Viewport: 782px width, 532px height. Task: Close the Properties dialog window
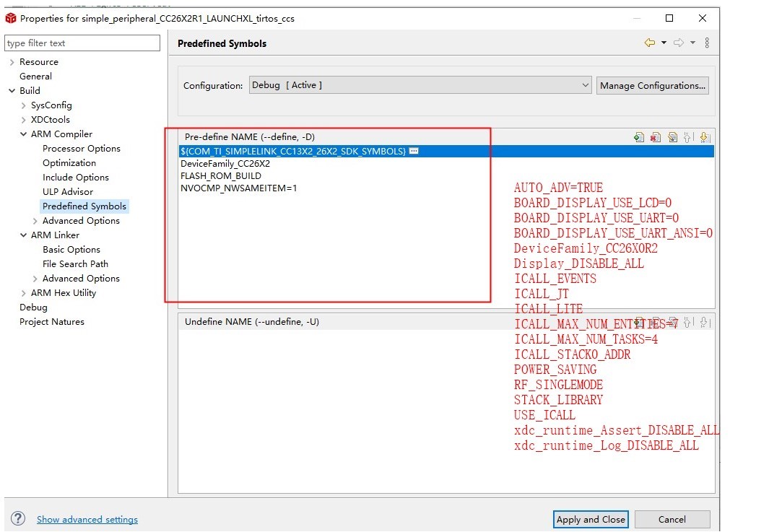(x=702, y=19)
